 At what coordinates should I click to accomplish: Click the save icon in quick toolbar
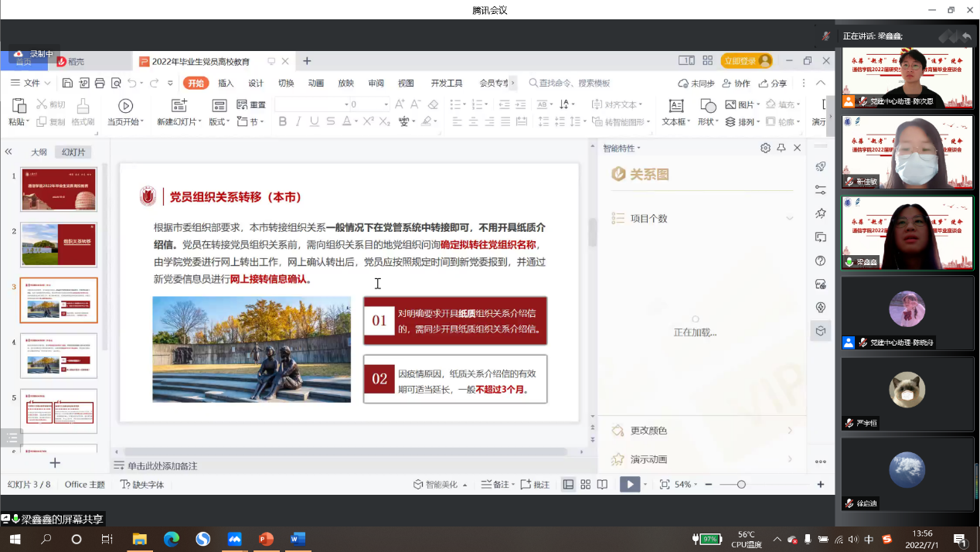(68, 83)
